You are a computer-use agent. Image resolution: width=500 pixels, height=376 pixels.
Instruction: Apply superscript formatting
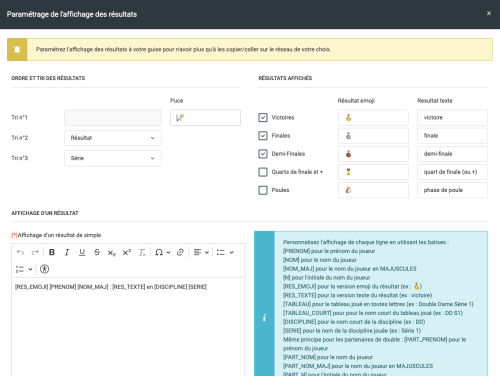[x=127, y=252]
